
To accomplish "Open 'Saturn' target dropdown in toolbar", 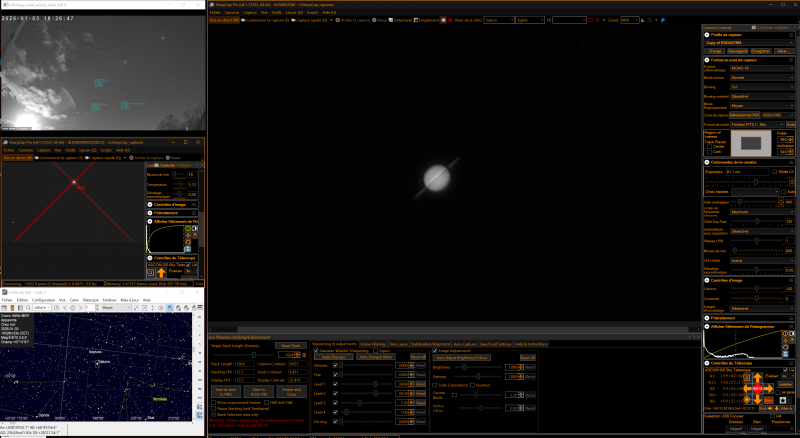I will 499,20.
